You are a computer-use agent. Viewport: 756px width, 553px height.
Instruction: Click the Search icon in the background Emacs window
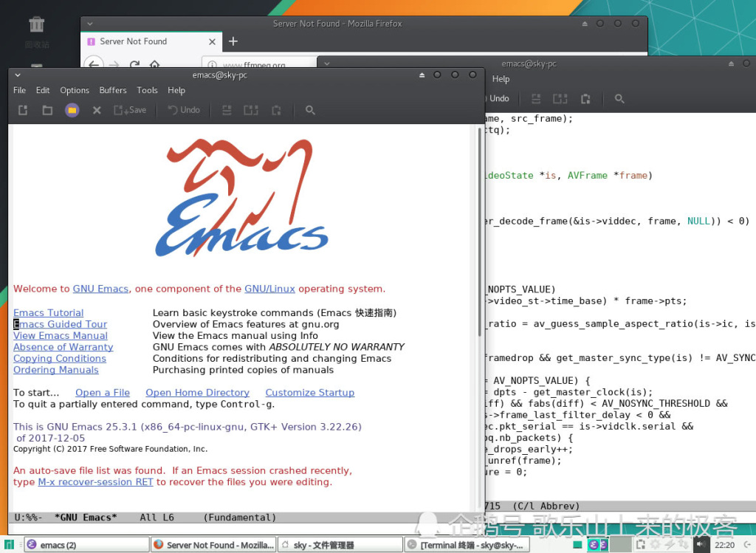[619, 99]
